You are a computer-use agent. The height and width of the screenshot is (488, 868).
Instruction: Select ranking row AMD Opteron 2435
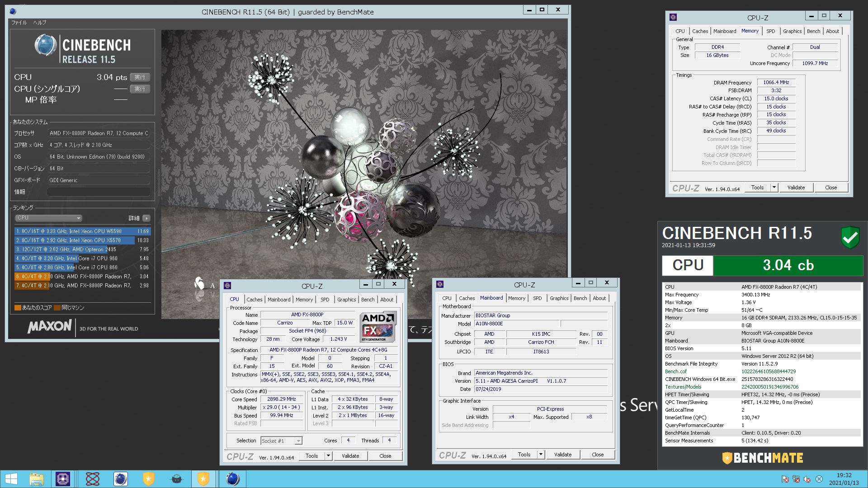(82, 249)
